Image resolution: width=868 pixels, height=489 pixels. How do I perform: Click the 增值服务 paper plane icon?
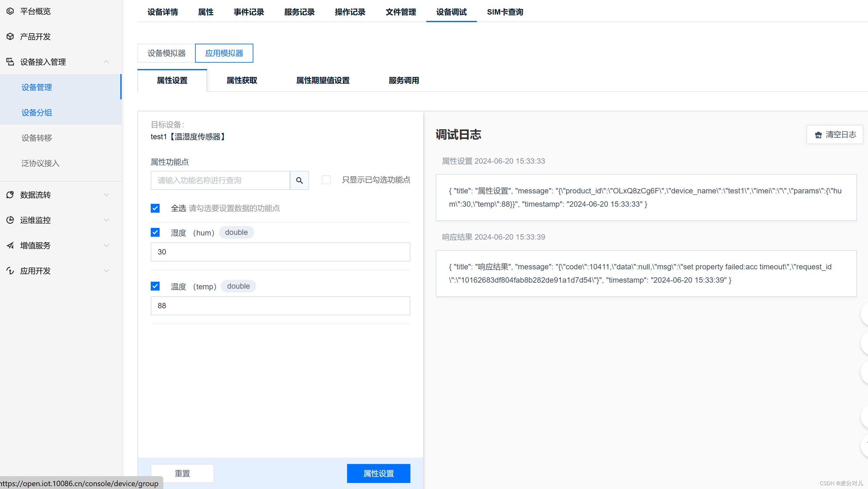click(x=10, y=245)
